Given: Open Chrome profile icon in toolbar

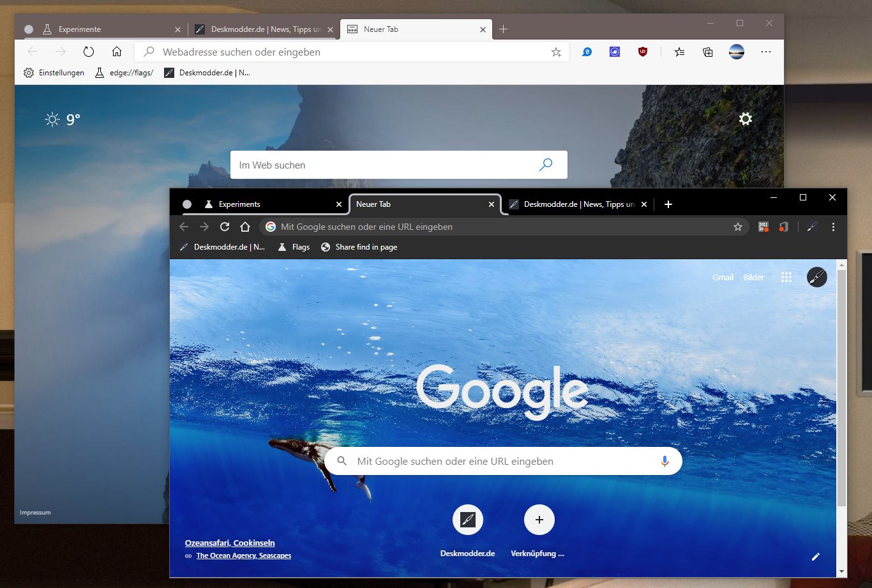Looking at the screenshot, I should coord(813,227).
